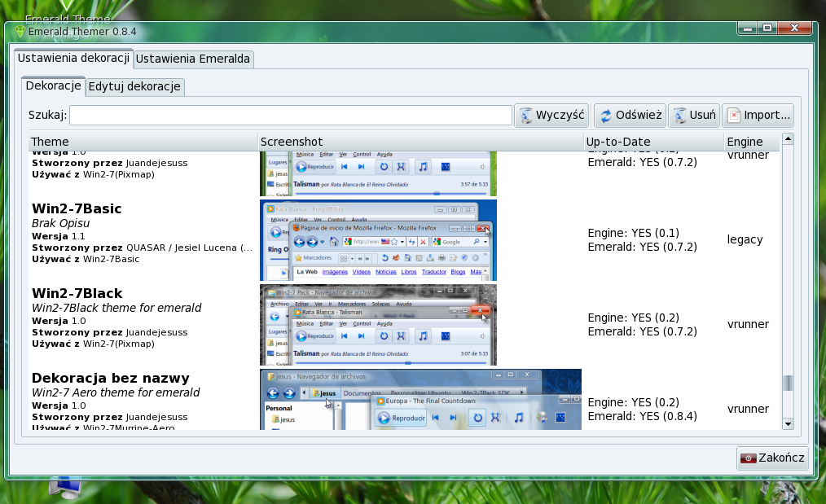Click the Usuń delete theme button
The image size is (826, 504).
(x=693, y=116)
